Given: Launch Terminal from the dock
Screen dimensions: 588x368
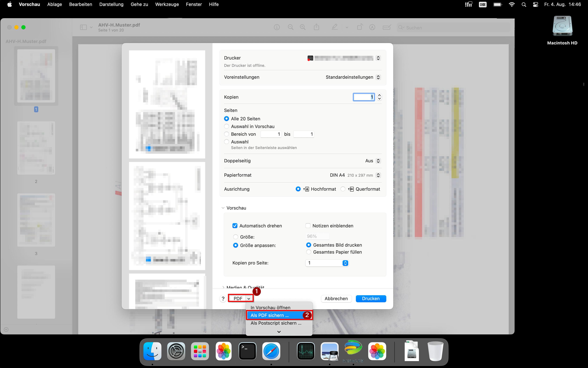Looking at the screenshot, I should (247, 351).
